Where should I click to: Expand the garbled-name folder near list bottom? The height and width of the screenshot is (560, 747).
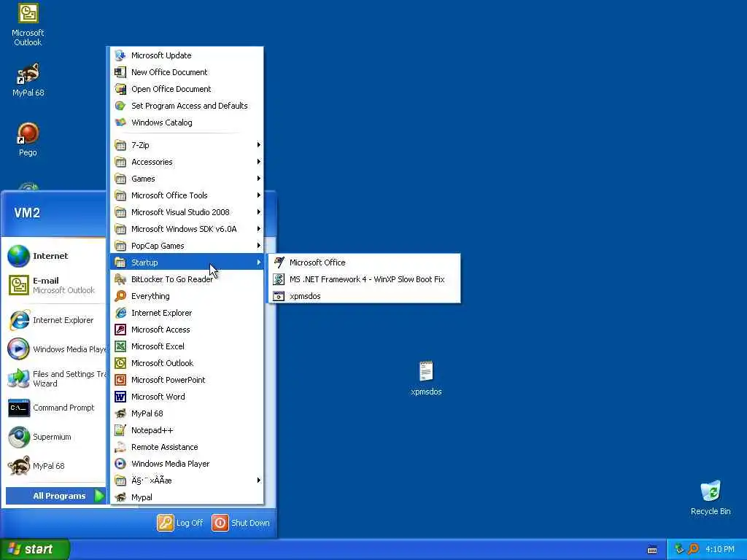click(187, 481)
